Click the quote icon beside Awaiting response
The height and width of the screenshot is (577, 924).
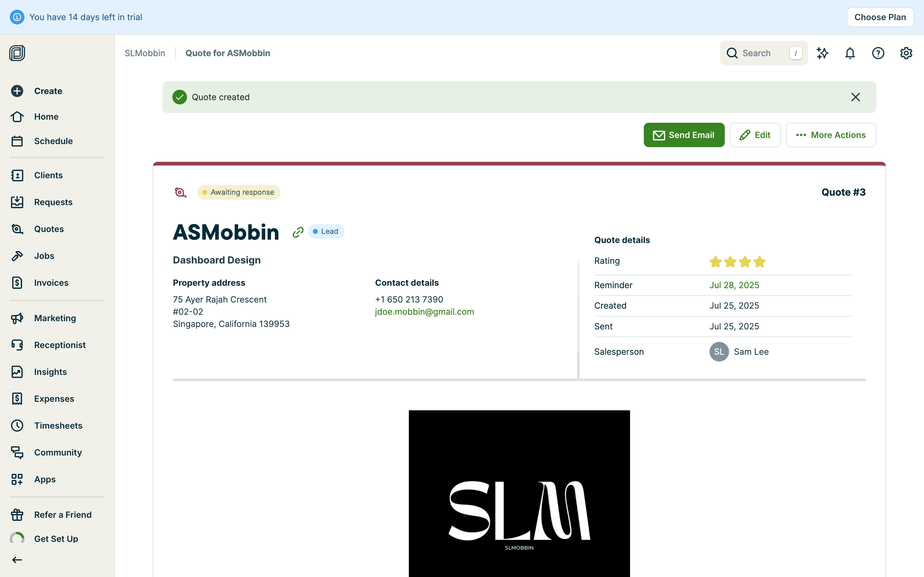pos(180,192)
